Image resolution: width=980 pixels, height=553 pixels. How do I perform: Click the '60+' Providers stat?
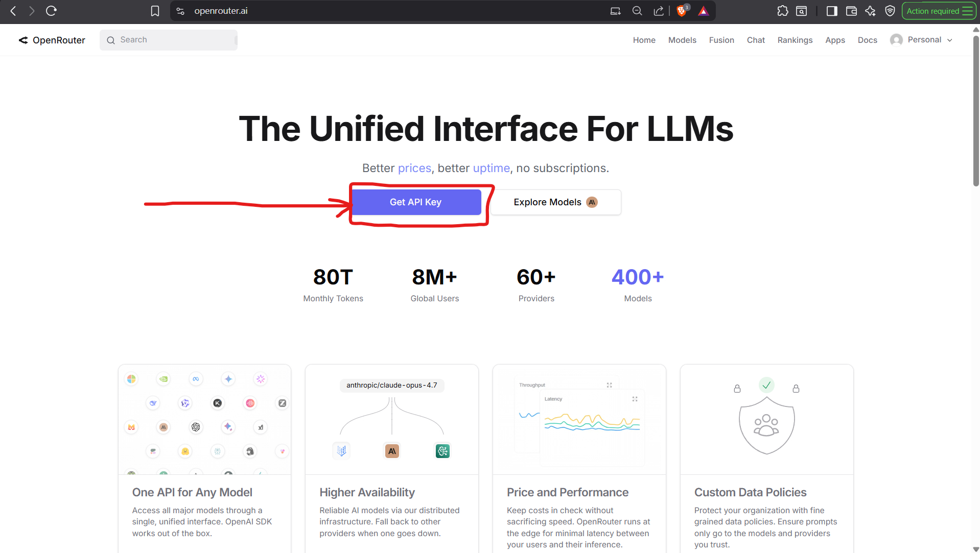pyautogui.click(x=536, y=284)
